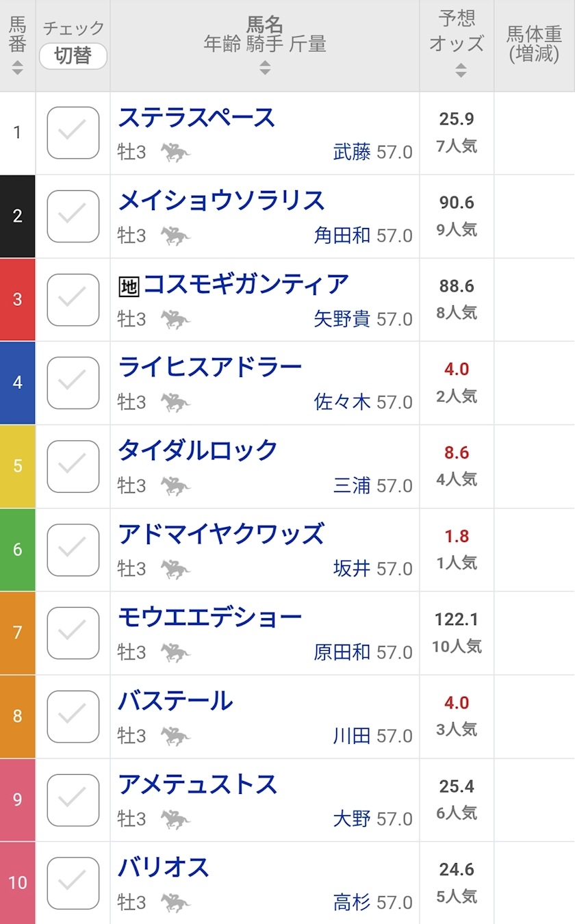Open jockey 川田 link in the バステール row
This screenshot has height=924, width=575.
point(352,736)
